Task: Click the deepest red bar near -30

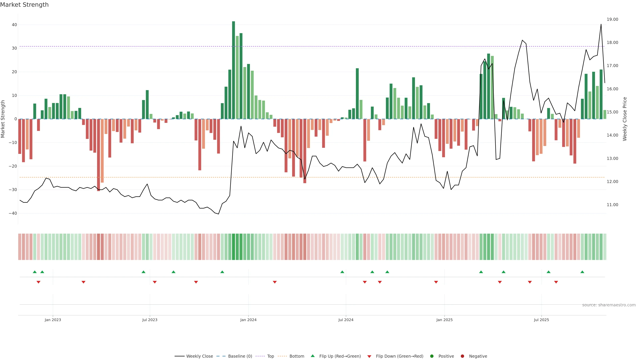Action: coord(98,155)
